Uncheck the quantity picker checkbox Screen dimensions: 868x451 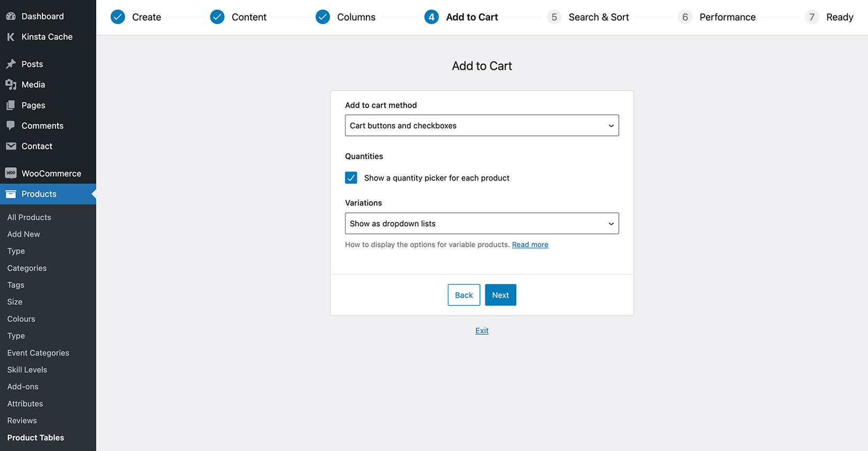click(351, 178)
